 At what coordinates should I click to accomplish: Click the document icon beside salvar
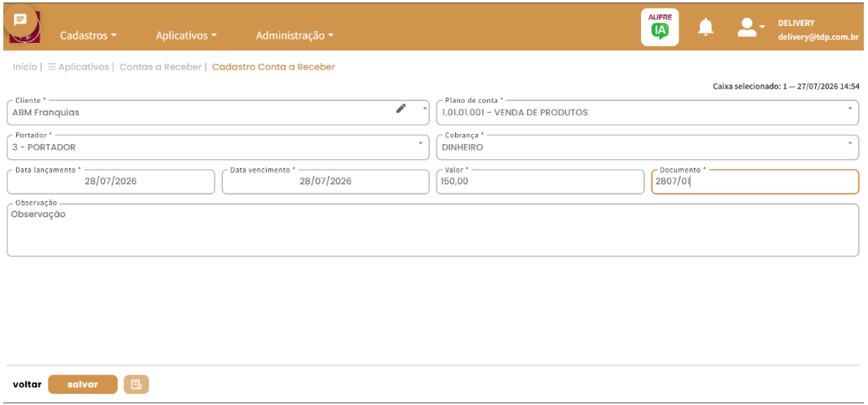(x=136, y=385)
